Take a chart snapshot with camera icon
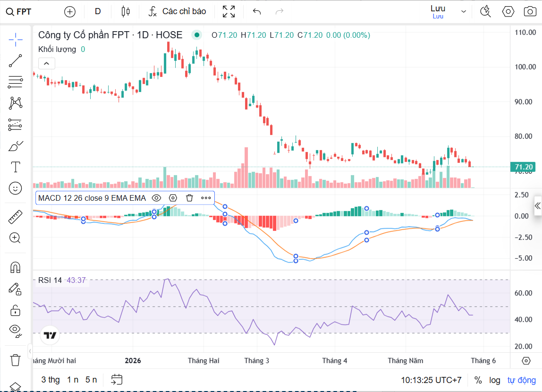This screenshot has width=542, height=392. click(x=530, y=12)
